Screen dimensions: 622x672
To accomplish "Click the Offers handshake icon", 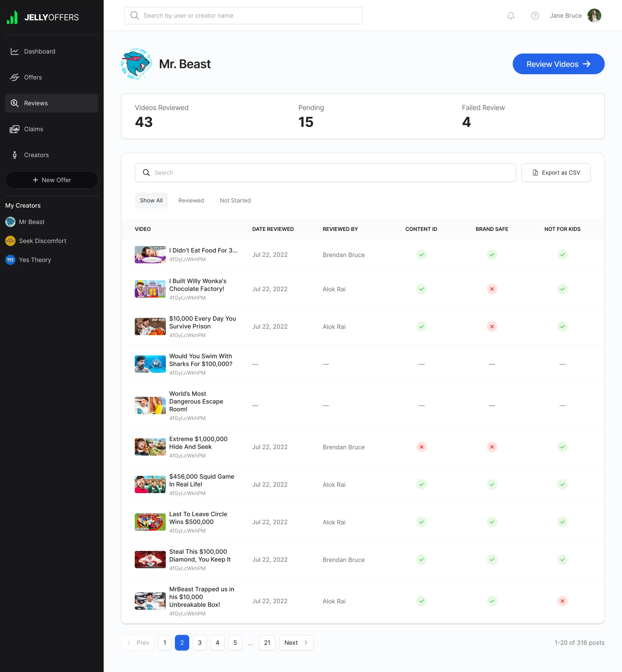I will point(14,77).
